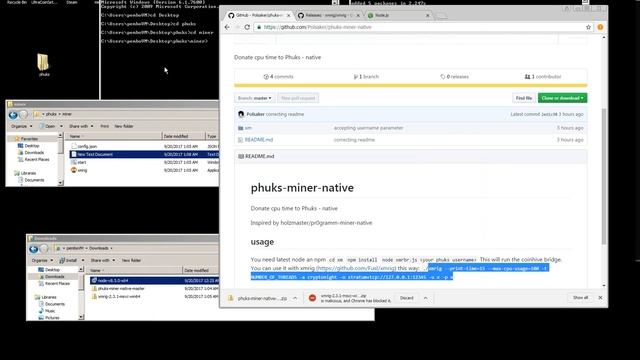The height and width of the screenshot is (360, 640).
Task: Open the xm folder in the repository
Action: [248, 128]
